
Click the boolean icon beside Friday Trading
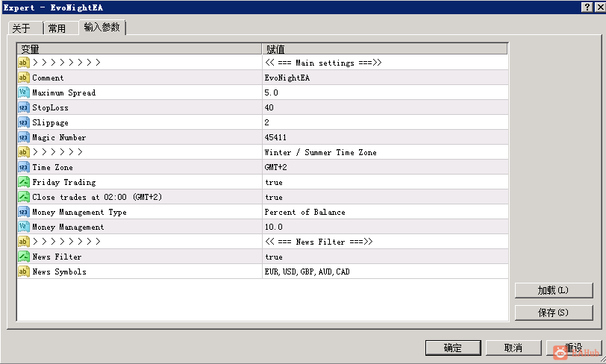pyautogui.click(x=24, y=182)
